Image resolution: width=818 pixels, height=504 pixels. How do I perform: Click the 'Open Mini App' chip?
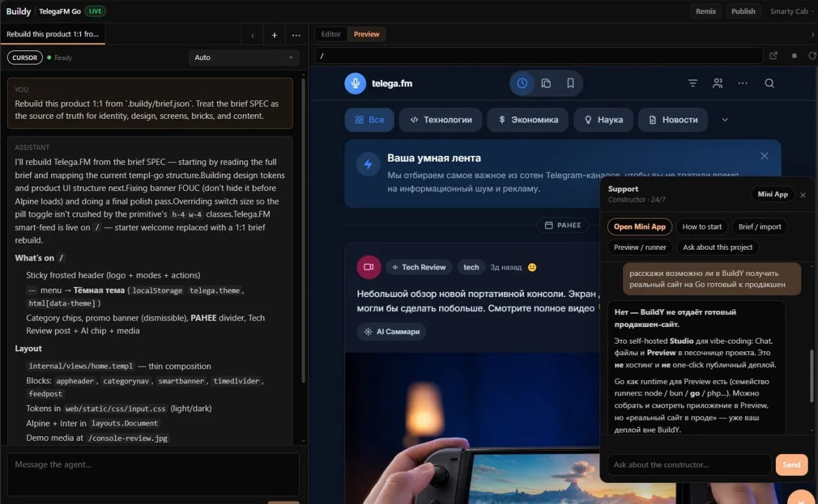pyautogui.click(x=640, y=227)
